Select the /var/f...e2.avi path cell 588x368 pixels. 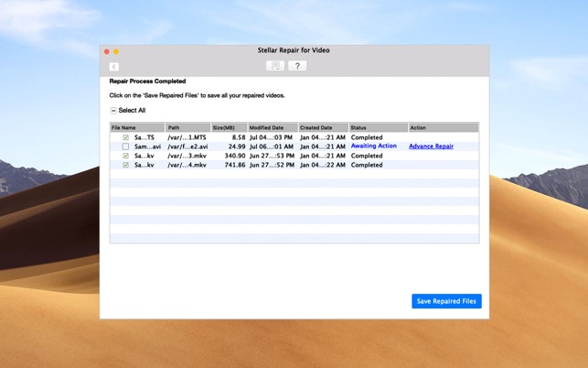(x=187, y=146)
